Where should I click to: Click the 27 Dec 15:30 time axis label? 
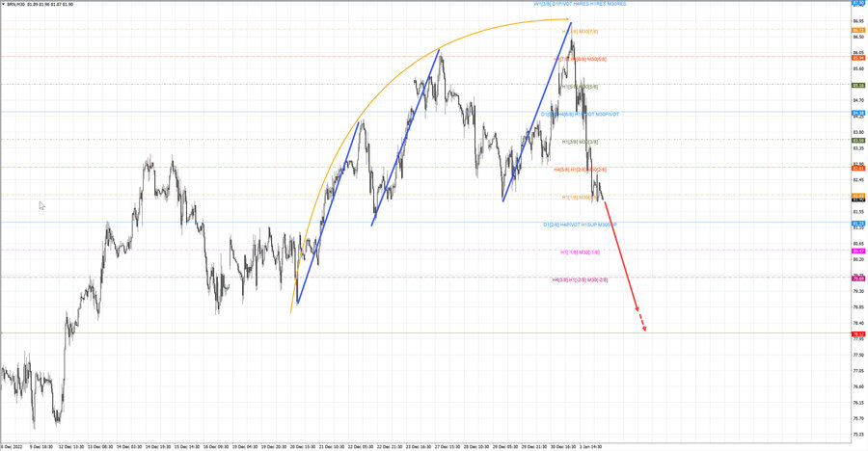pyautogui.click(x=448, y=446)
